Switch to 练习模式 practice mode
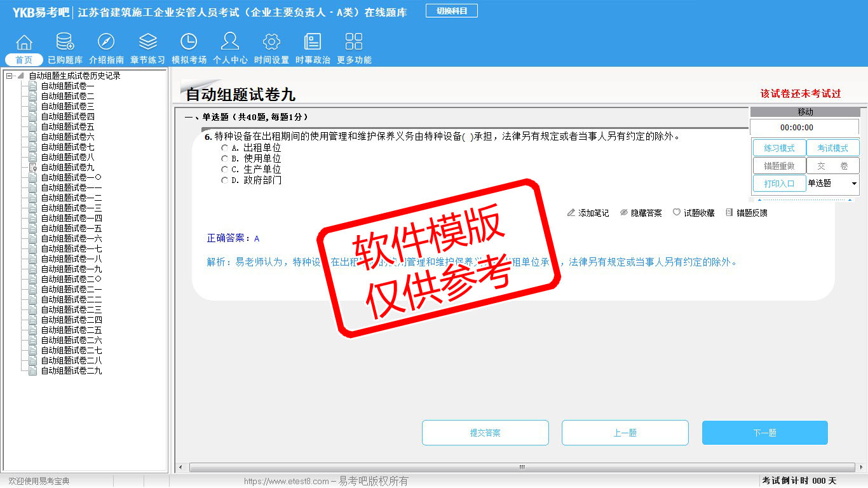This screenshot has height=488, width=868. pyautogui.click(x=779, y=148)
